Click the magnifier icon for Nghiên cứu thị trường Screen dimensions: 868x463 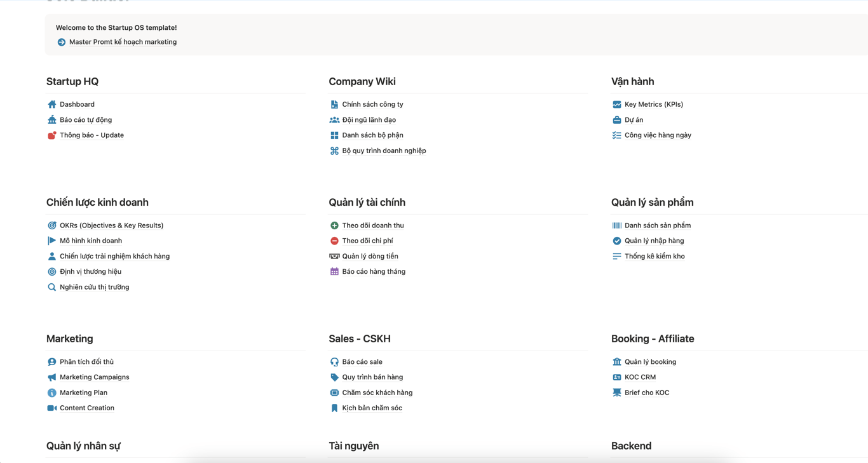(52, 287)
